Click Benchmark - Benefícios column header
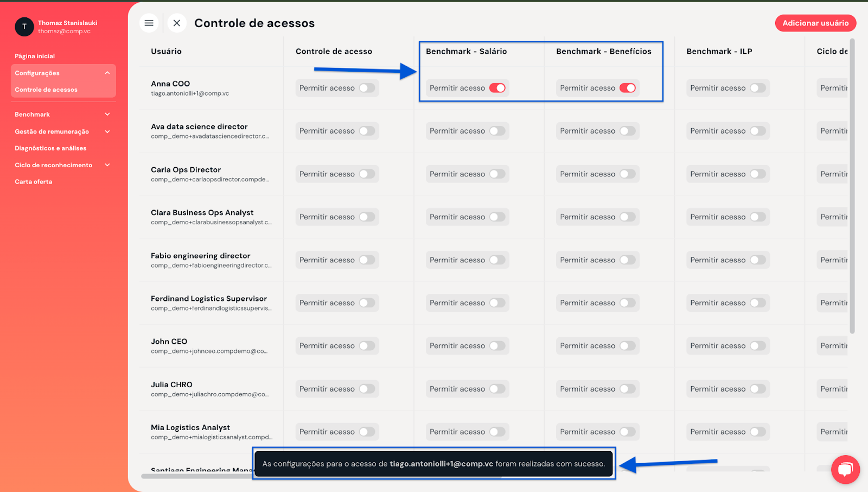 [x=604, y=51]
